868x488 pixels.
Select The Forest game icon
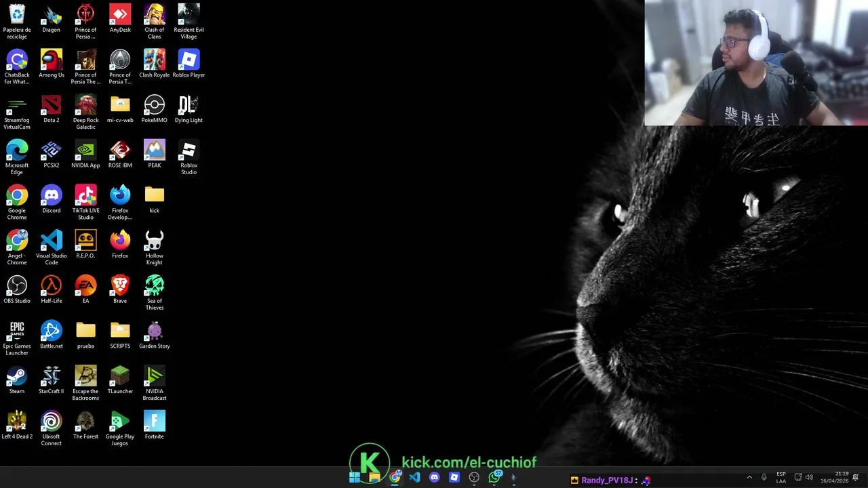coord(85,425)
